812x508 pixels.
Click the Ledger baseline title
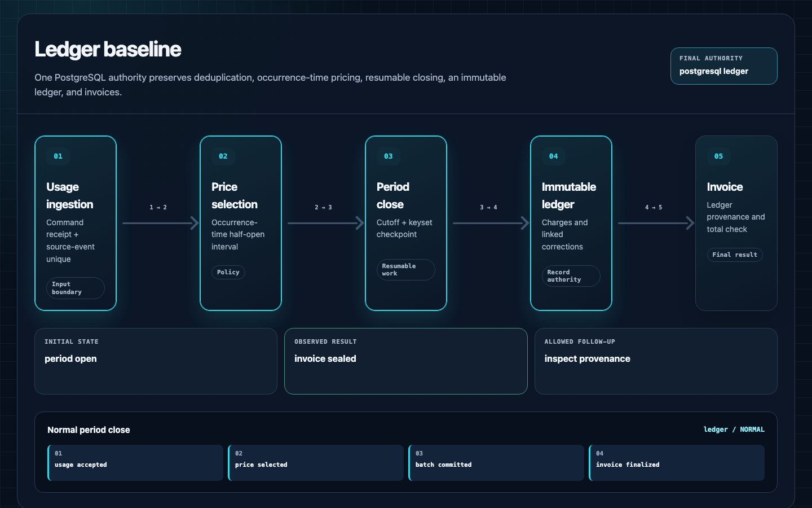[108, 50]
